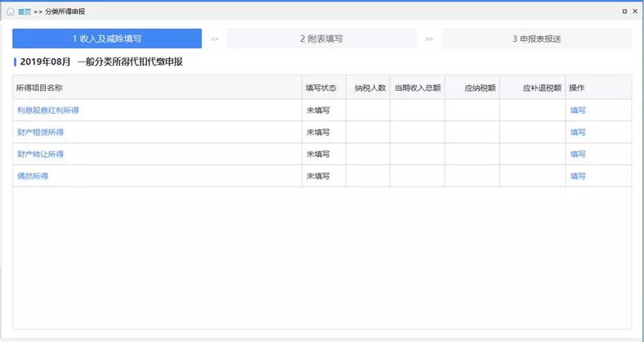The height and width of the screenshot is (342, 644).
Task: Click the arrow between steps 2 and 3
Action: pos(429,39)
